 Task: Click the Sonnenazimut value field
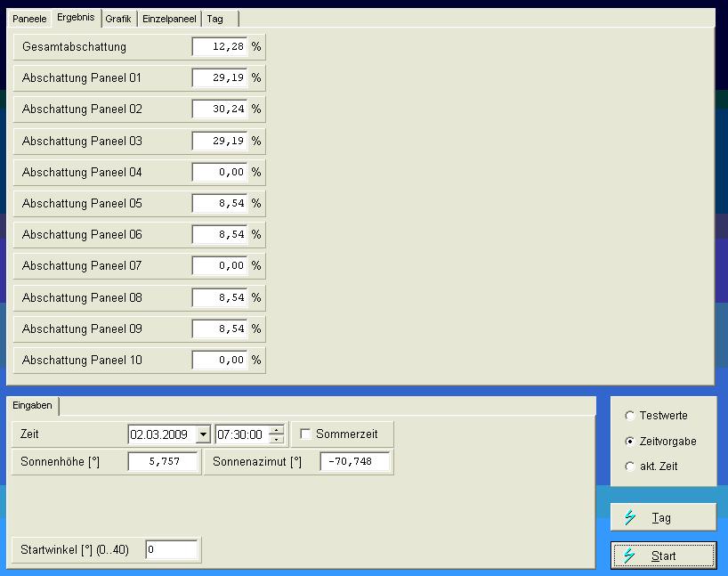click(x=354, y=462)
